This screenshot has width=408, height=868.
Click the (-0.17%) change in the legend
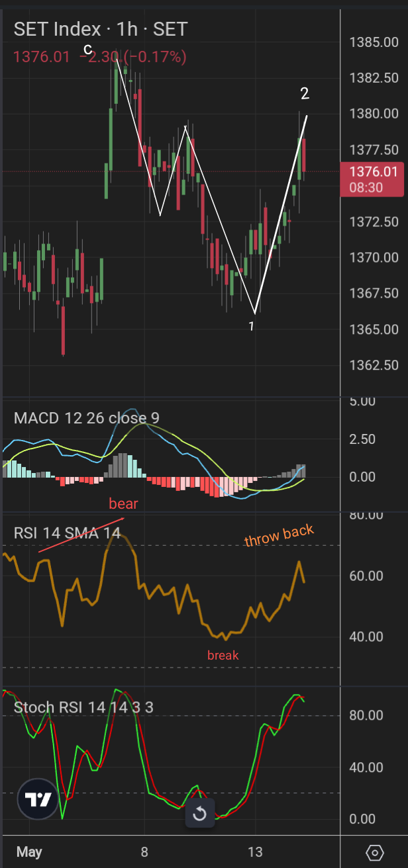point(154,57)
